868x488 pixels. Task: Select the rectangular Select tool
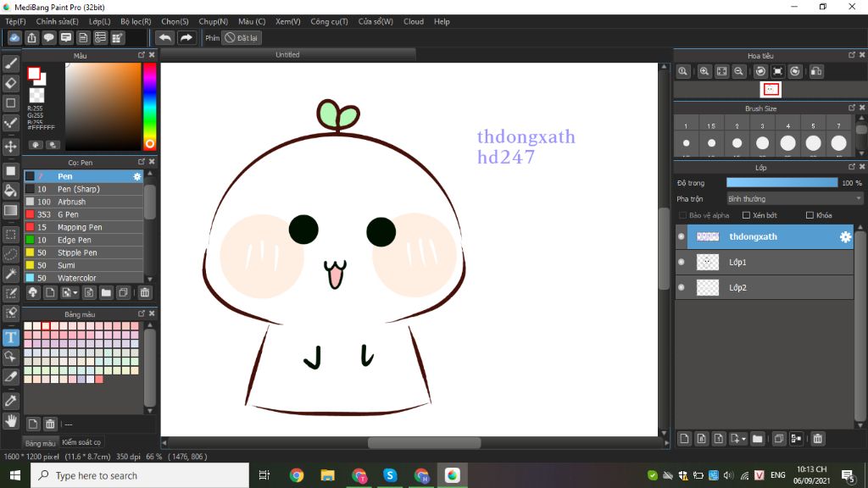click(10, 235)
